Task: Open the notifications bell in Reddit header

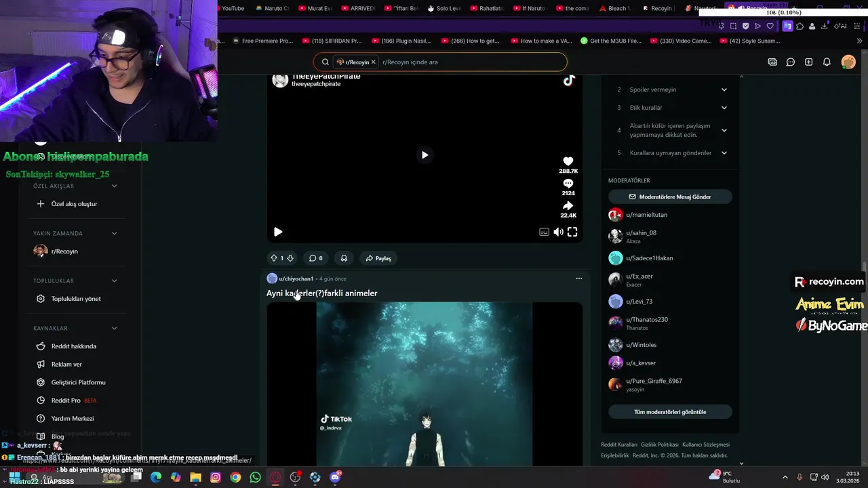Action: coord(827,62)
